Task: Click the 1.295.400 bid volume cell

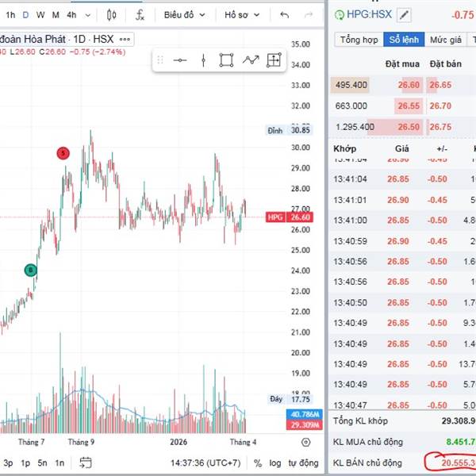Action: point(355,127)
